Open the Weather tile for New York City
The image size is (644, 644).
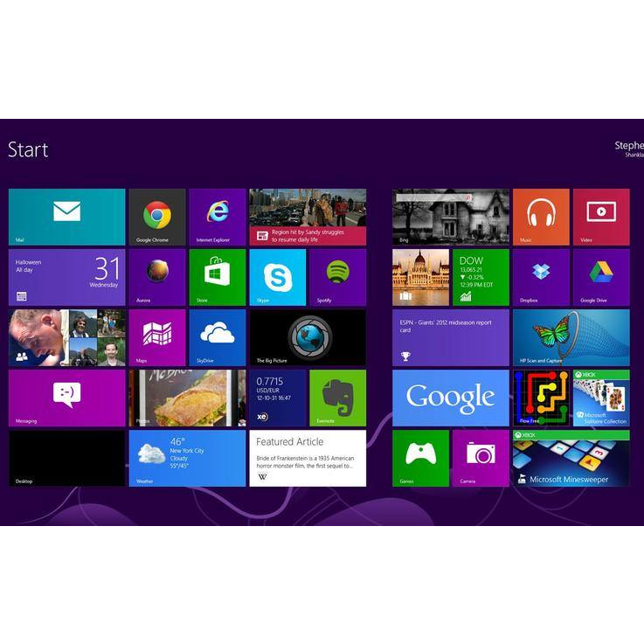[187, 458]
